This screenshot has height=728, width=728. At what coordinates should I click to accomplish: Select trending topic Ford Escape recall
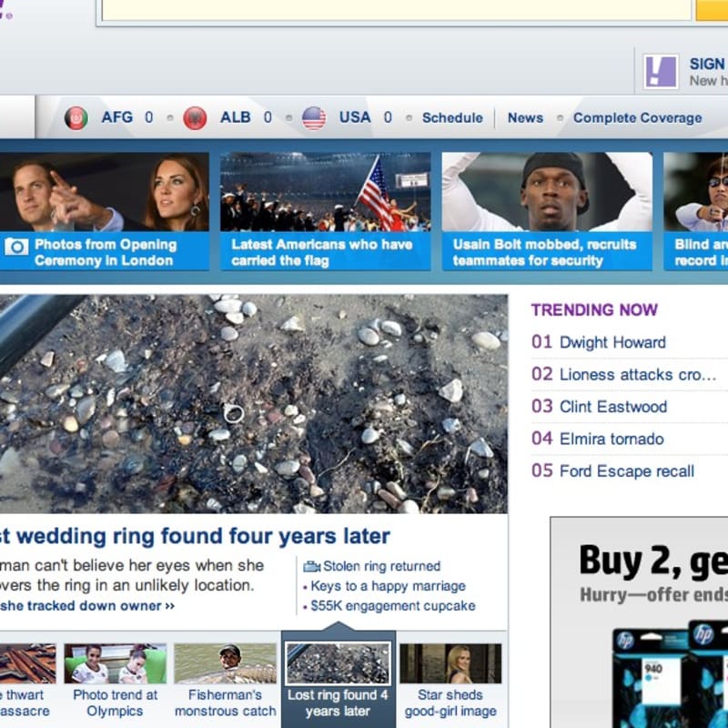click(627, 470)
